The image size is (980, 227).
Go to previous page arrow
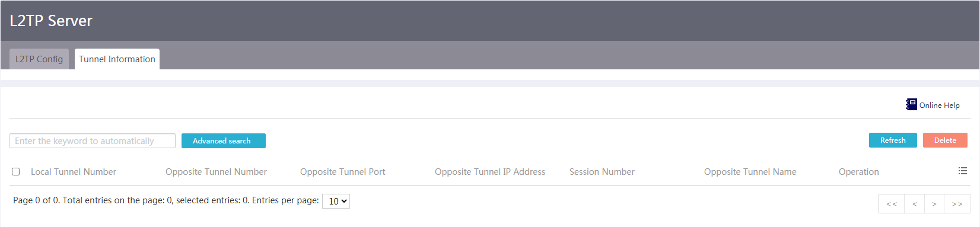[x=914, y=204]
